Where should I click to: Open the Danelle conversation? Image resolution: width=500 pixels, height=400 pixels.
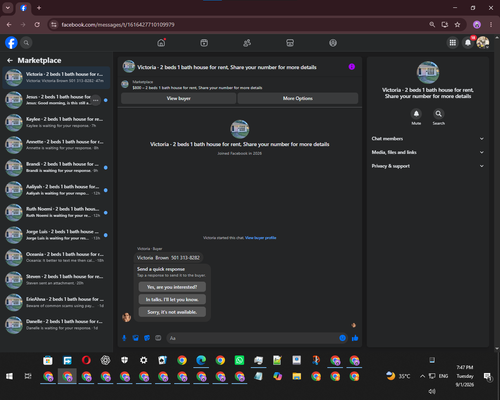click(56, 325)
